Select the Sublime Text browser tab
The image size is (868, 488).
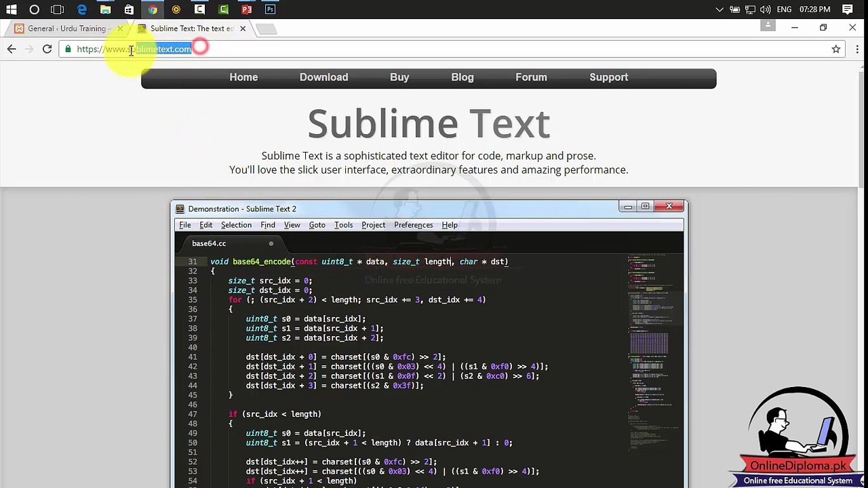pos(192,28)
